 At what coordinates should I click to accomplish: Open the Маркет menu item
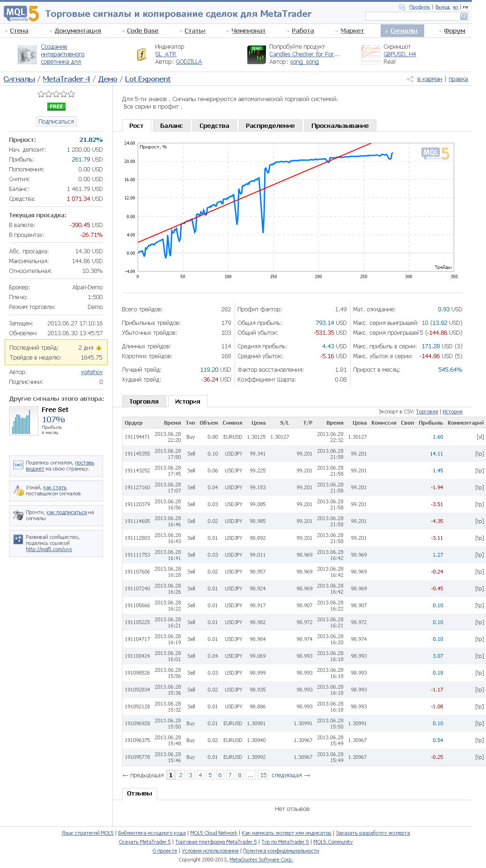[x=352, y=31]
